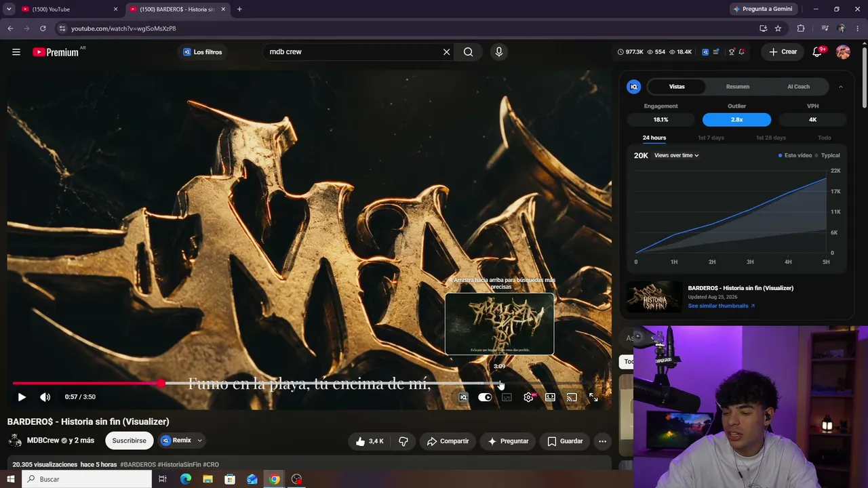Switch to the Resumen tab

pos(738,87)
